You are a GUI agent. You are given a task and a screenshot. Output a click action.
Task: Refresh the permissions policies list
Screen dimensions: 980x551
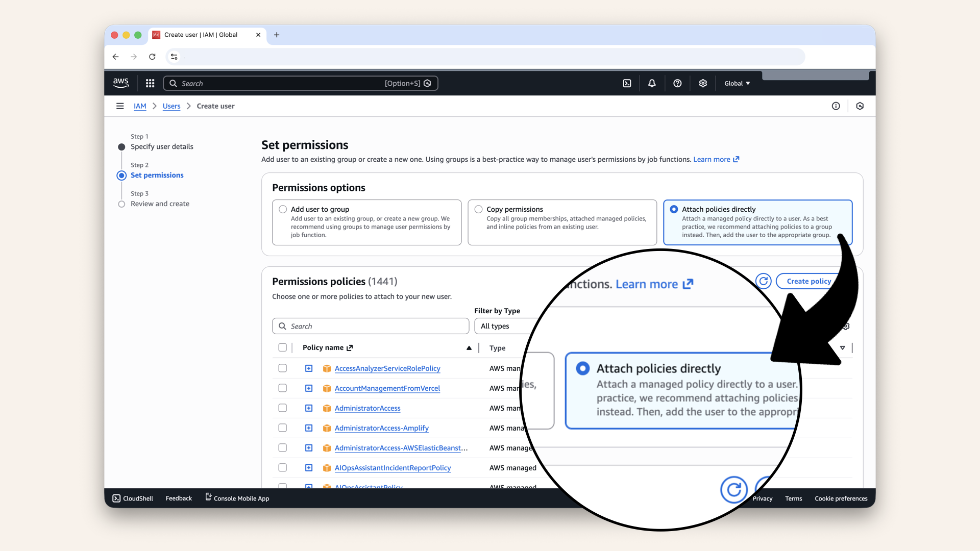[x=764, y=281]
